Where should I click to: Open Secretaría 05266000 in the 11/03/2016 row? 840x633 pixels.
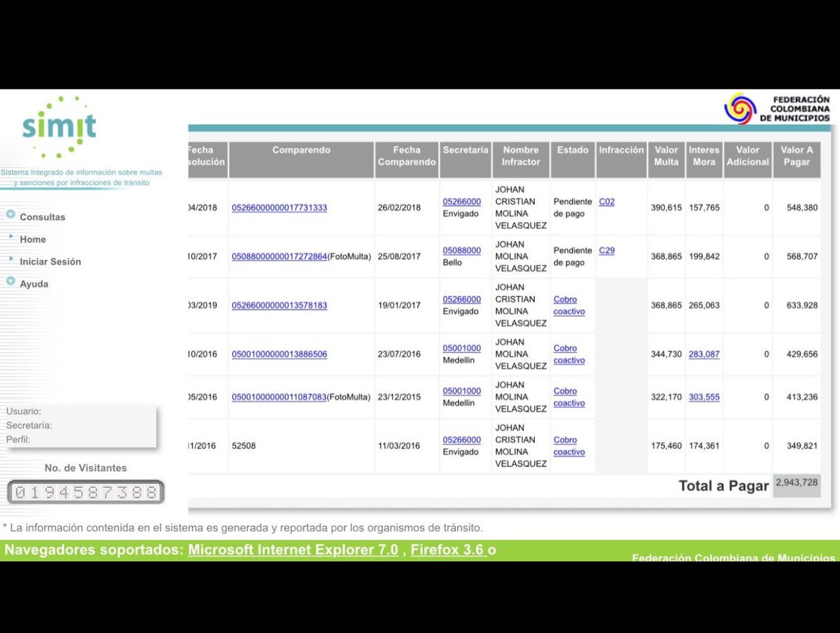[x=462, y=440]
